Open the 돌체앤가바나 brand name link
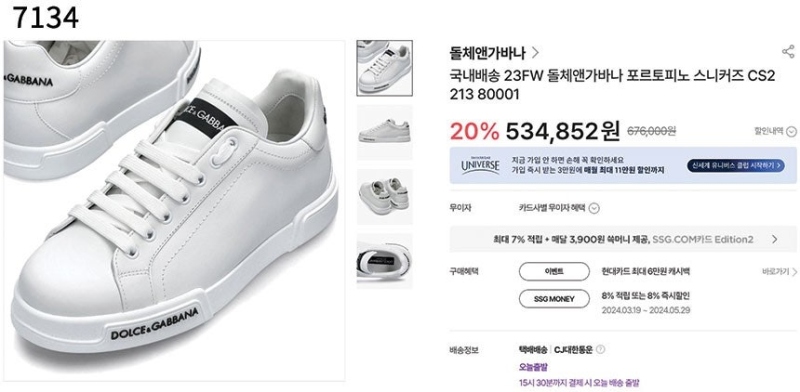800x392 pixels. click(x=487, y=53)
